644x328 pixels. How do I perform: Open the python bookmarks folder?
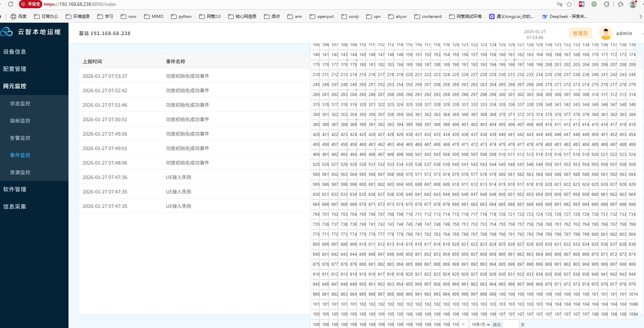181,17
